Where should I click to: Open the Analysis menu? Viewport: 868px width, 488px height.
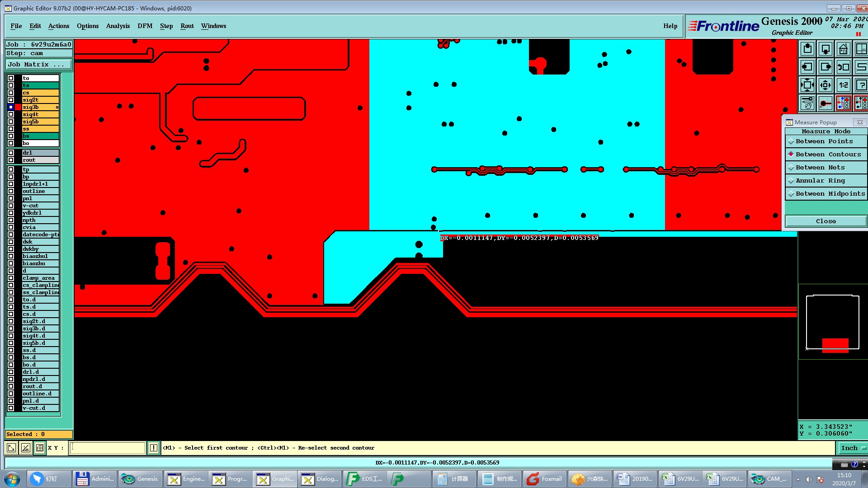coord(118,26)
